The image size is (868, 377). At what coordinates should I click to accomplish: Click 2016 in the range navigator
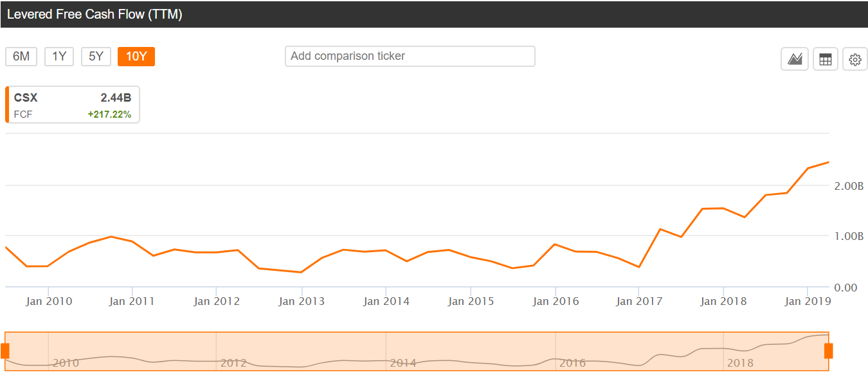(x=572, y=363)
